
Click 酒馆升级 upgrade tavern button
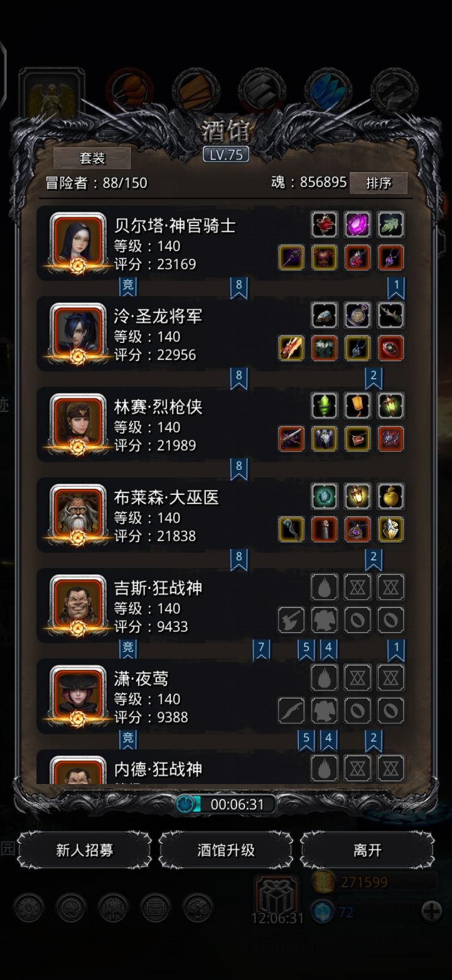226,850
